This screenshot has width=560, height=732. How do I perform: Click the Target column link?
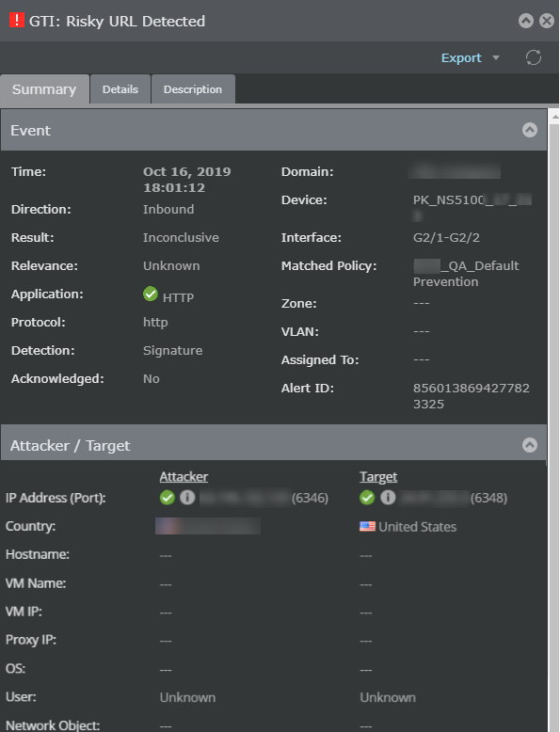point(378,477)
